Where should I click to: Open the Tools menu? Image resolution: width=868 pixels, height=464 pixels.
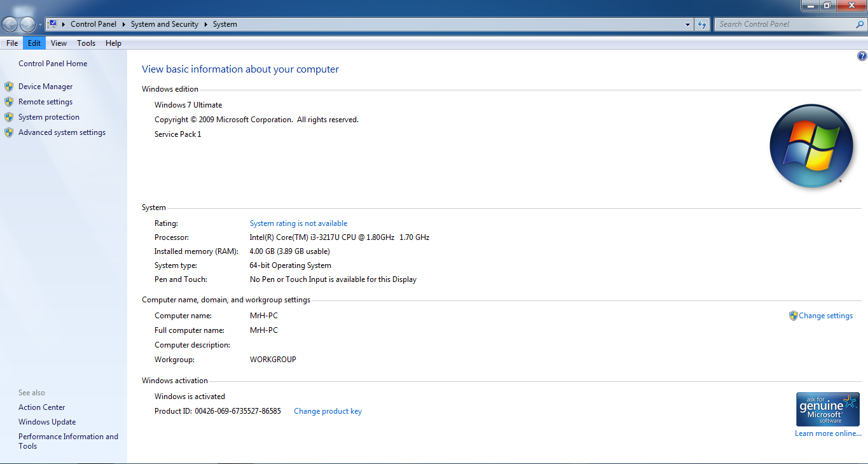pos(86,43)
